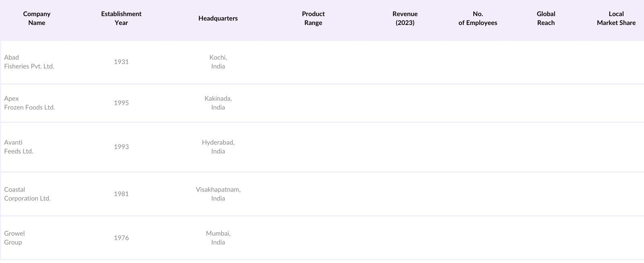Select the 1931 establishment year cell

tap(121, 62)
